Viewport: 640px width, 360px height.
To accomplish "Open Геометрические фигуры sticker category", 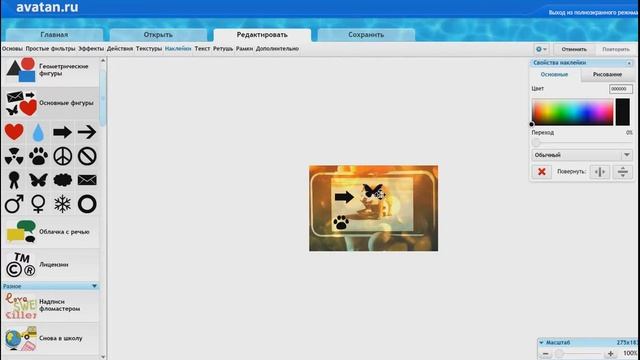I will [x=51, y=70].
